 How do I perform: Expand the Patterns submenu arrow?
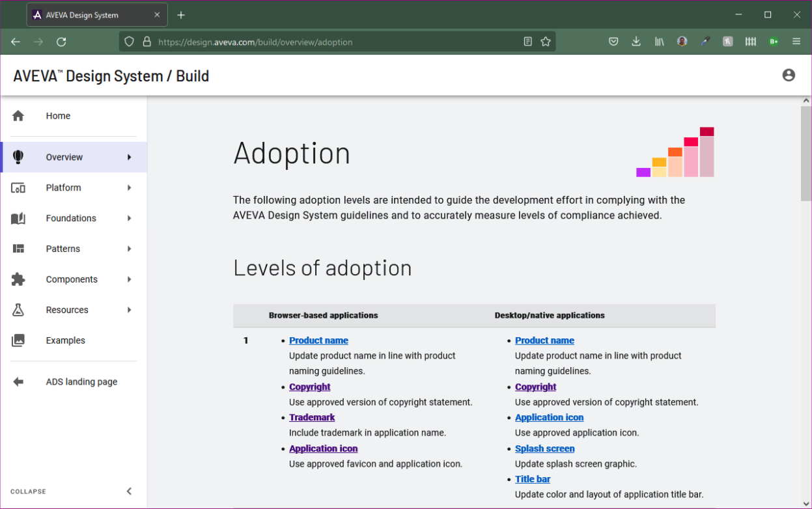[130, 249]
